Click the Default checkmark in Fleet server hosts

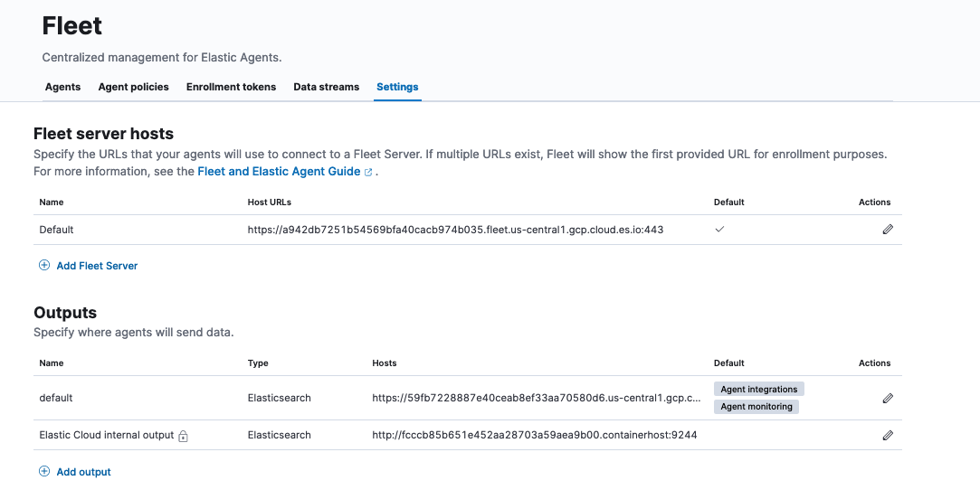coord(719,230)
